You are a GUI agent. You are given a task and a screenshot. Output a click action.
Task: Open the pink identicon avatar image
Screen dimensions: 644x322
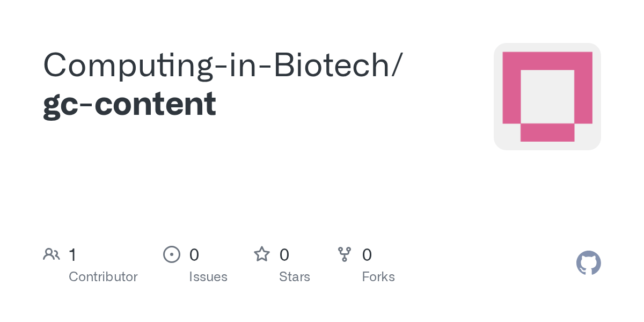click(x=547, y=97)
